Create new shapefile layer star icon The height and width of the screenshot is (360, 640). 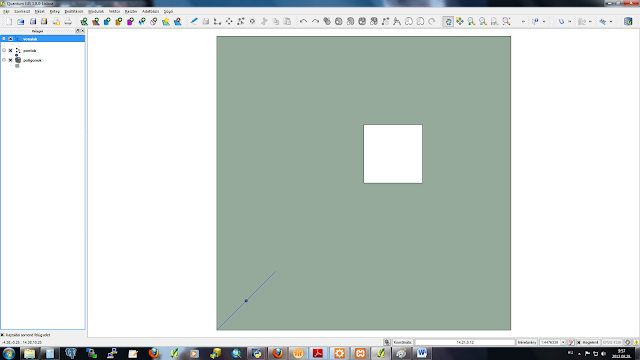(166, 21)
